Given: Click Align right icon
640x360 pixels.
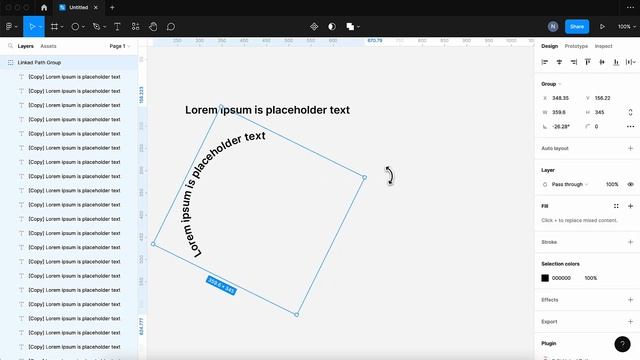Looking at the screenshot, I should tap(573, 62).
